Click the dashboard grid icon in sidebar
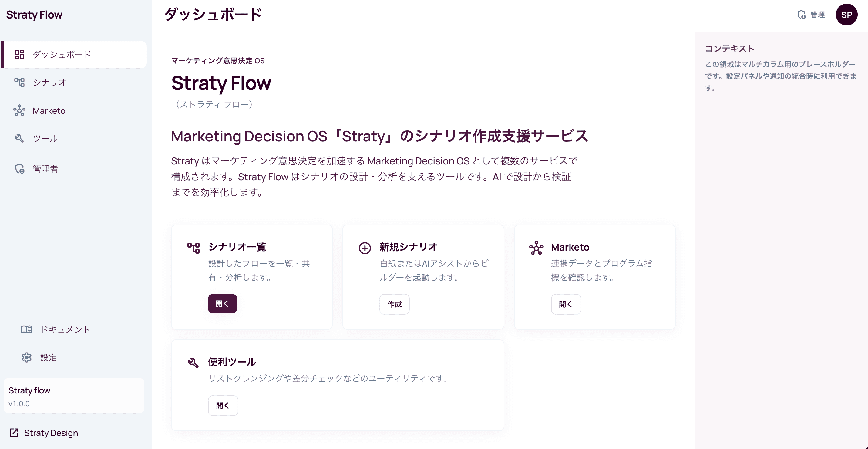 coord(19,55)
